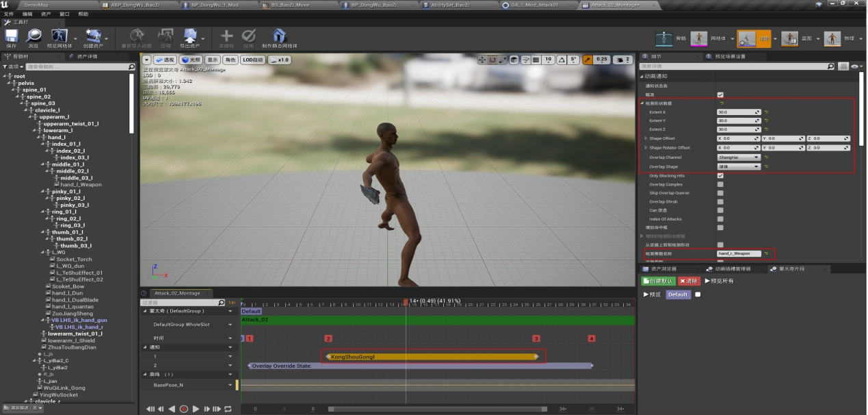Image resolution: width=868 pixels, height=415 pixels.
Task: Open the Overlap Shape dropdown
Action: (738, 166)
